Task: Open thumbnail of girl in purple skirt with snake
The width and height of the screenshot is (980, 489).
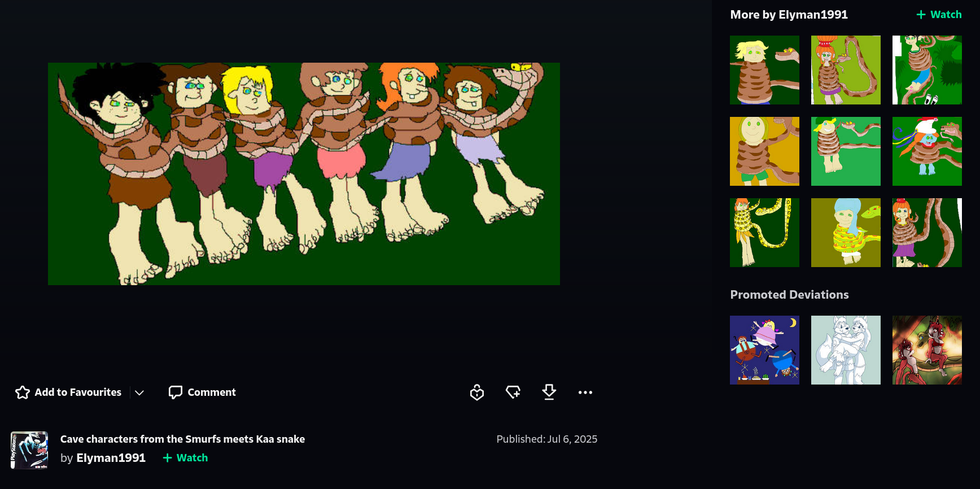Action: 927,233
